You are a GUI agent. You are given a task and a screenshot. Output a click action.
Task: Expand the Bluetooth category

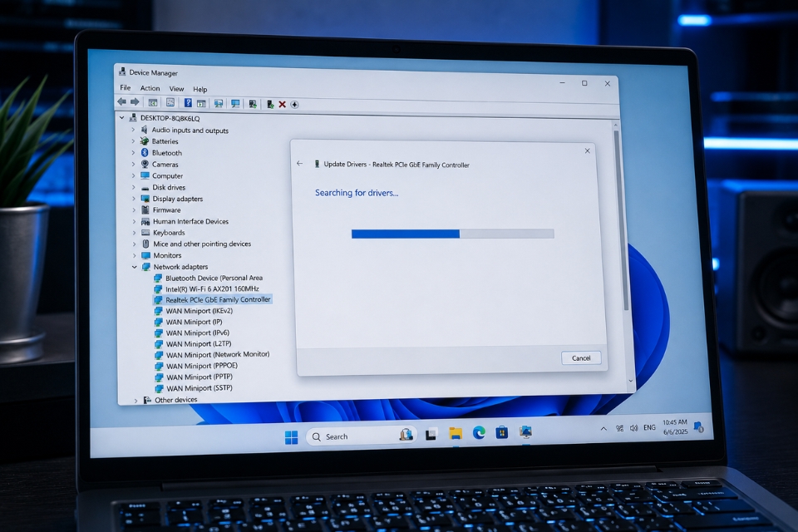click(133, 153)
